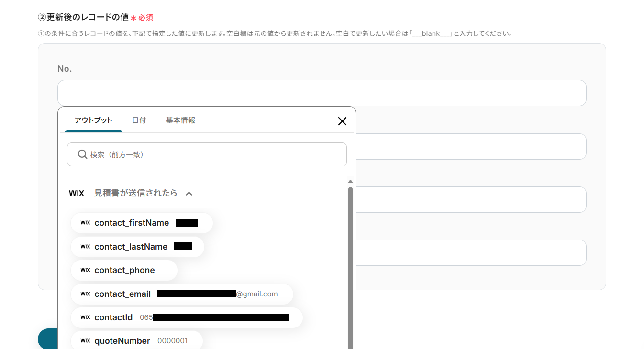
Task: Focus the 検索（前方一致） search field
Action: coord(207,154)
